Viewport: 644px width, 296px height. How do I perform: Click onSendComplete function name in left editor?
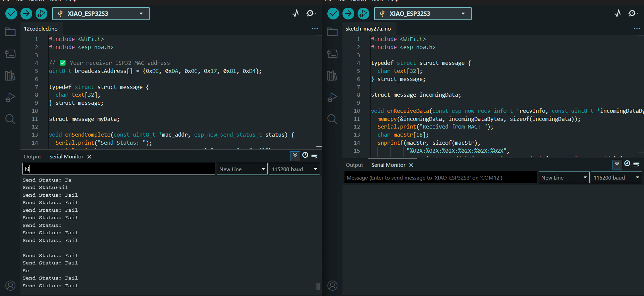pos(88,135)
